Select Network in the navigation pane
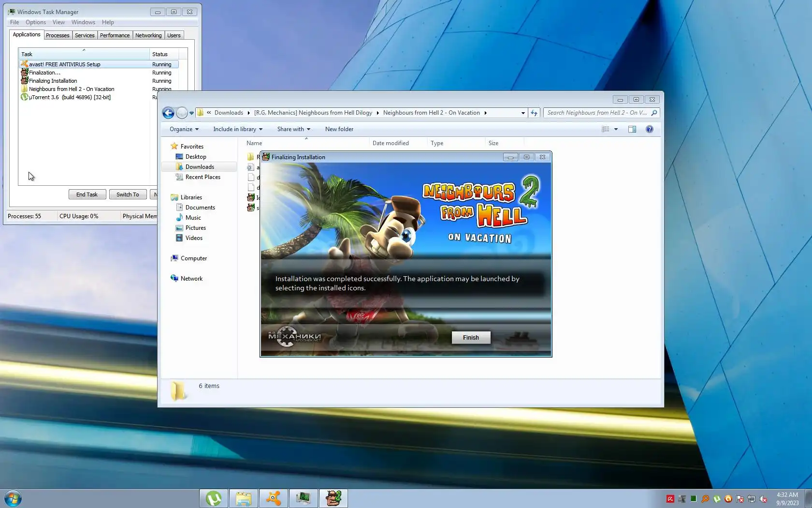Screen dimensions: 812x508 (x=187, y=279)
